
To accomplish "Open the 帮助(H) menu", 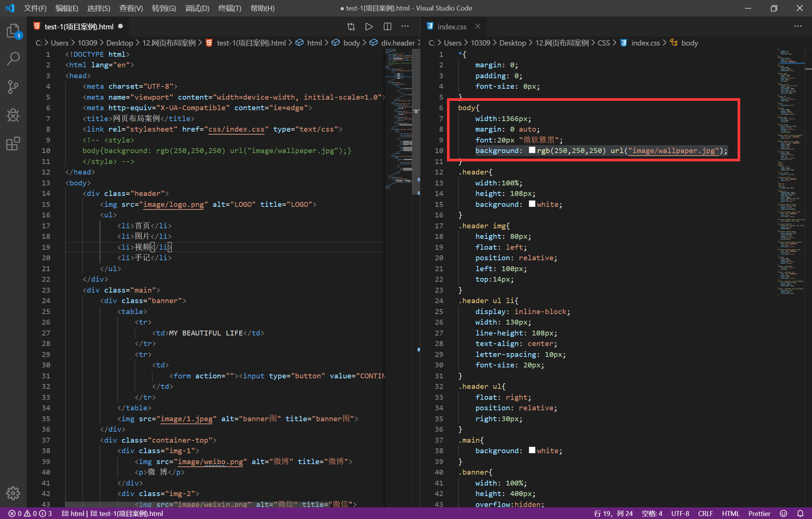I will click(262, 8).
